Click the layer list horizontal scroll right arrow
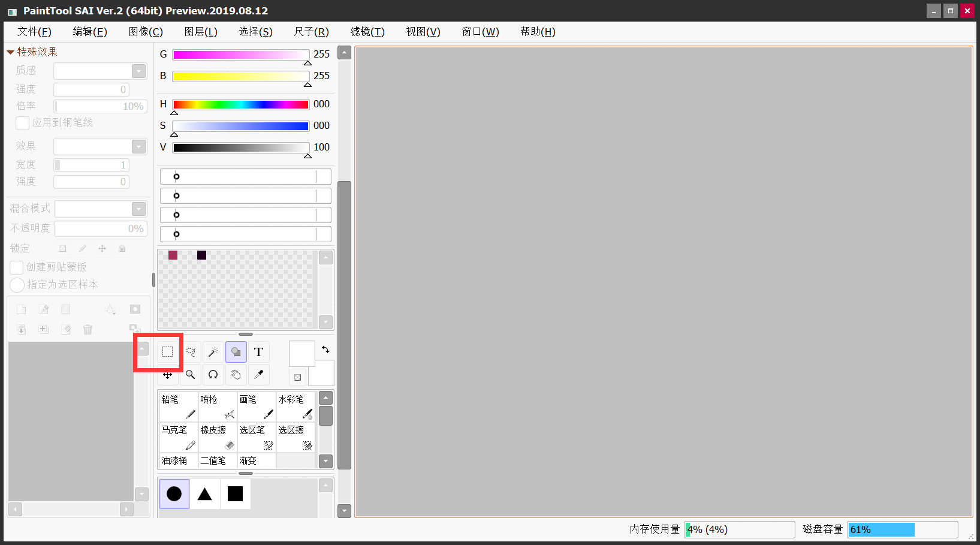 (126, 510)
